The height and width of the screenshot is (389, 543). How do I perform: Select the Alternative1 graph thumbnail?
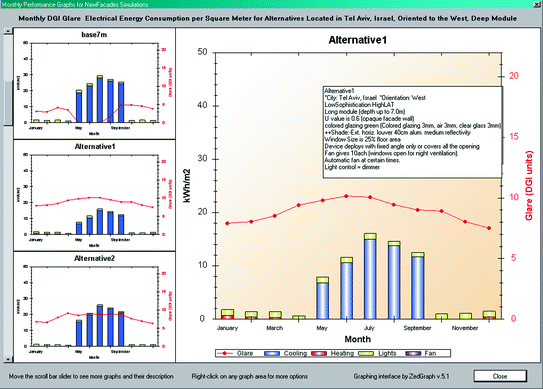coord(94,196)
